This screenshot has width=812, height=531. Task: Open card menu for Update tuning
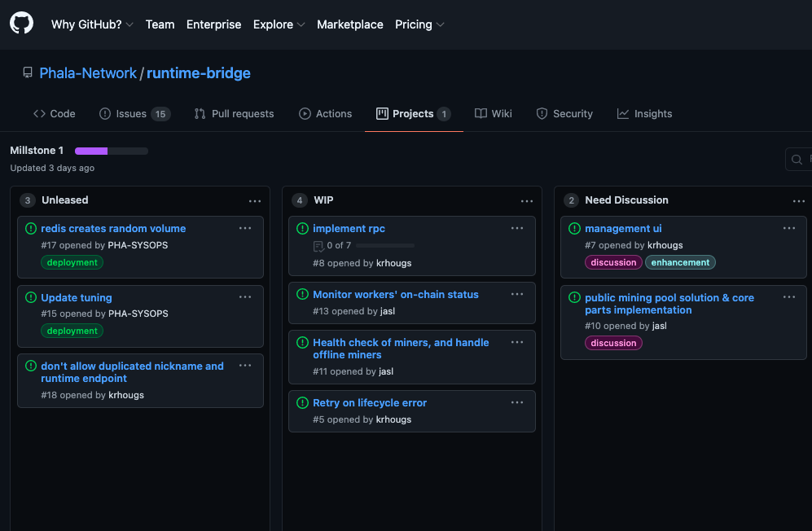[245, 296]
